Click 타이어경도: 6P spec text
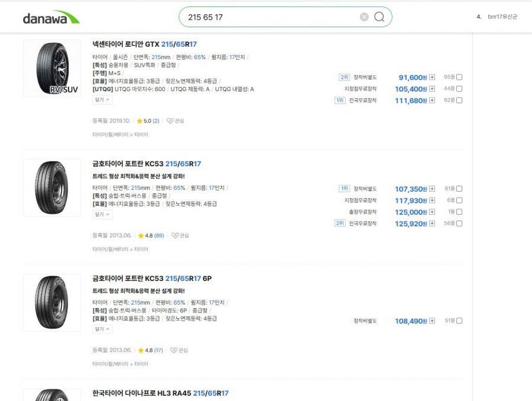 (169, 311)
